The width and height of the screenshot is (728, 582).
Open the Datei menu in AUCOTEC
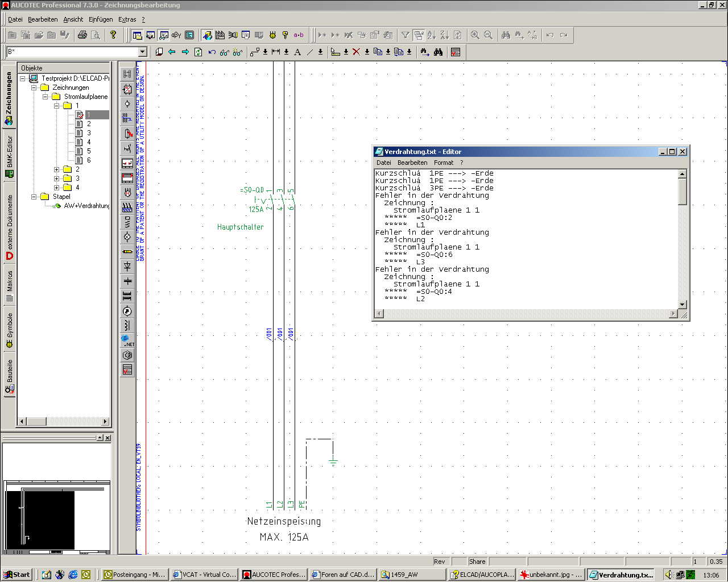15,19
